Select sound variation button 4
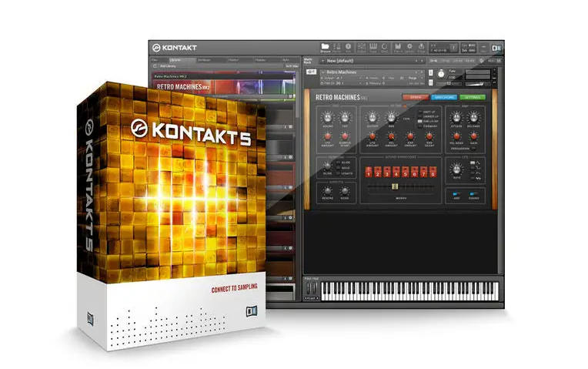This screenshot has width=588, height=369. (396, 172)
